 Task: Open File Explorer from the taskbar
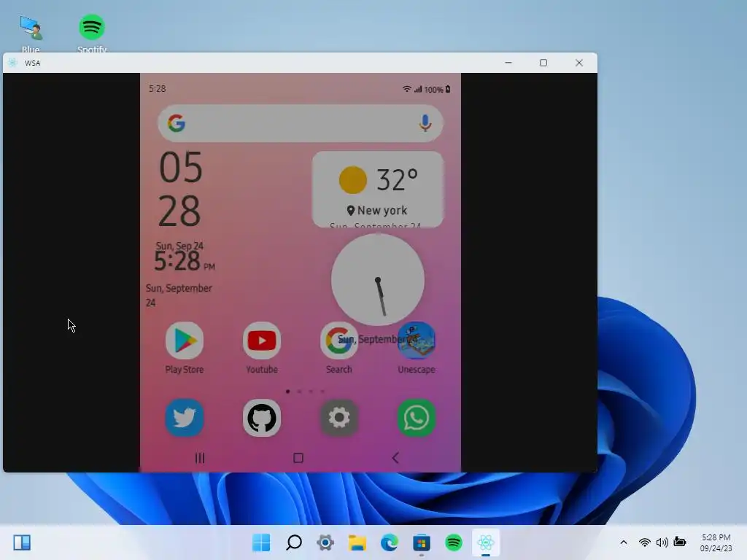coord(357,542)
